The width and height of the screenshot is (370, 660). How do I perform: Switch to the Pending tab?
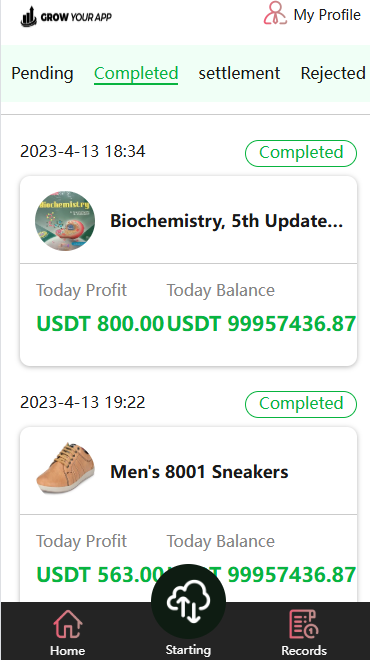(x=42, y=73)
